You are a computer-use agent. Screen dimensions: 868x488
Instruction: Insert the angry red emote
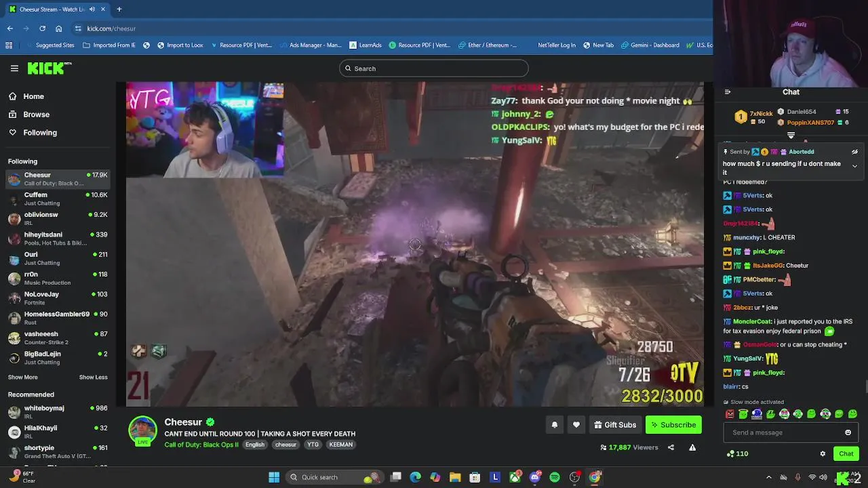coord(730,414)
